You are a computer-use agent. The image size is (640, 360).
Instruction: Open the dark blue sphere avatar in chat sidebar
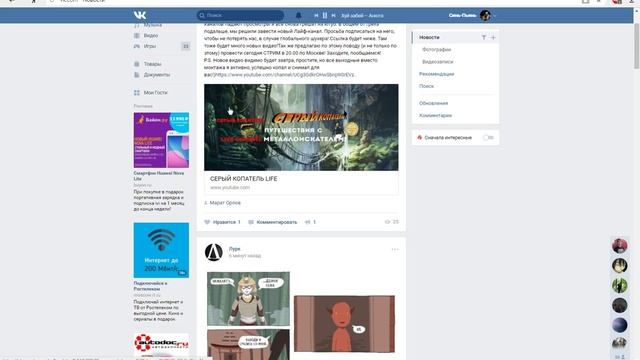[620, 325]
